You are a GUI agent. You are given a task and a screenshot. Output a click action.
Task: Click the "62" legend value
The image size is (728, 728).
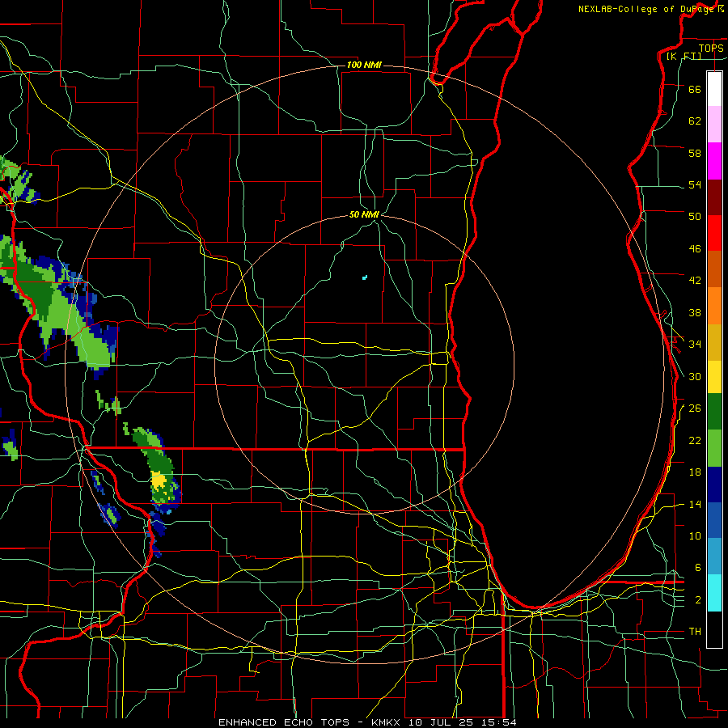[x=695, y=121]
